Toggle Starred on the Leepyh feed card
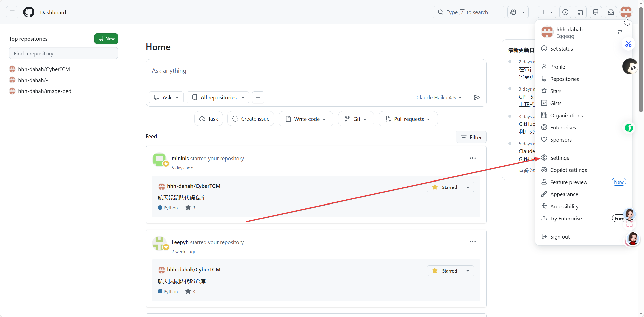The height and width of the screenshot is (317, 644). (445, 271)
